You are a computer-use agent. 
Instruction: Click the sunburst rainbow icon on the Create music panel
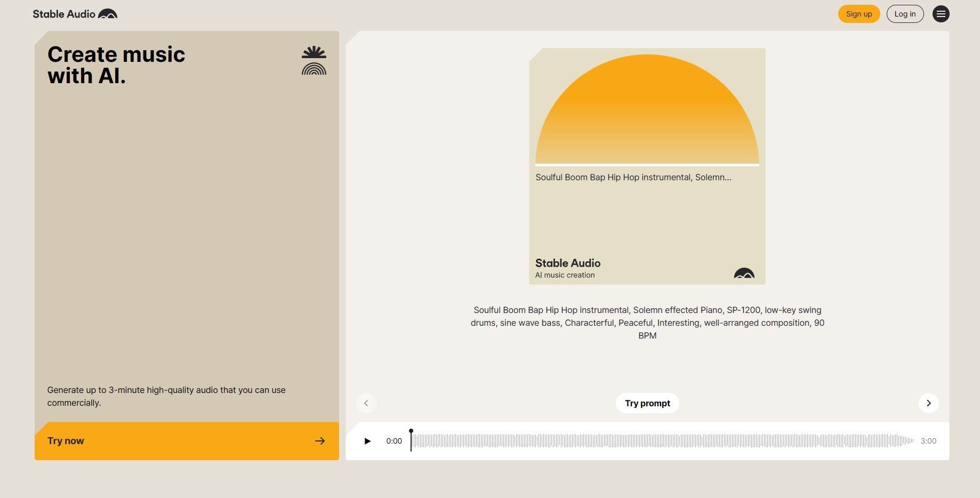(314, 60)
